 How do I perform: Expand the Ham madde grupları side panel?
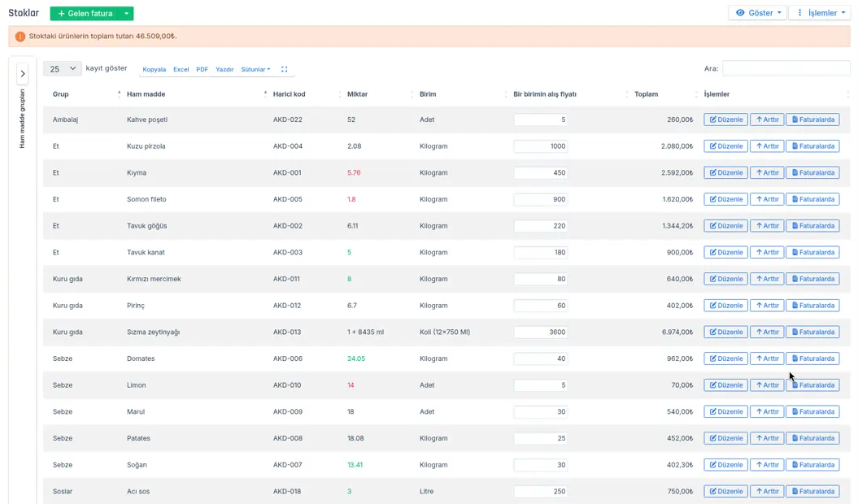coord(23,74)
